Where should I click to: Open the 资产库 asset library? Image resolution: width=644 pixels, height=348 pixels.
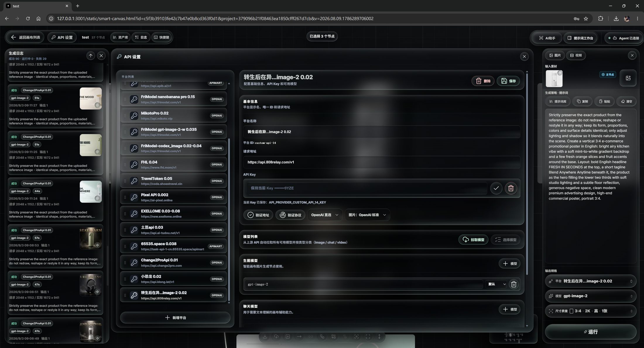pyautogui.click(x=121, y=37)
